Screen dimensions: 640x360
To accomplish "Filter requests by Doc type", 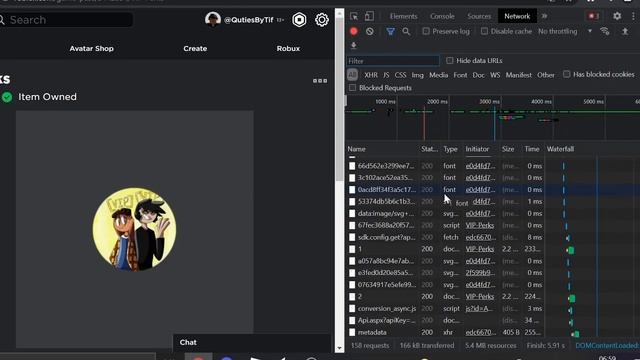I will [x=478, y=75].
